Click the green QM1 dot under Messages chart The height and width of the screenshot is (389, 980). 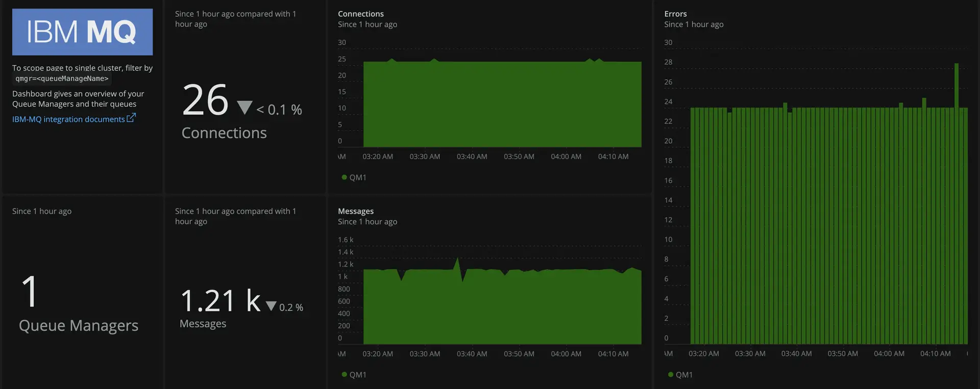(344, 375)
